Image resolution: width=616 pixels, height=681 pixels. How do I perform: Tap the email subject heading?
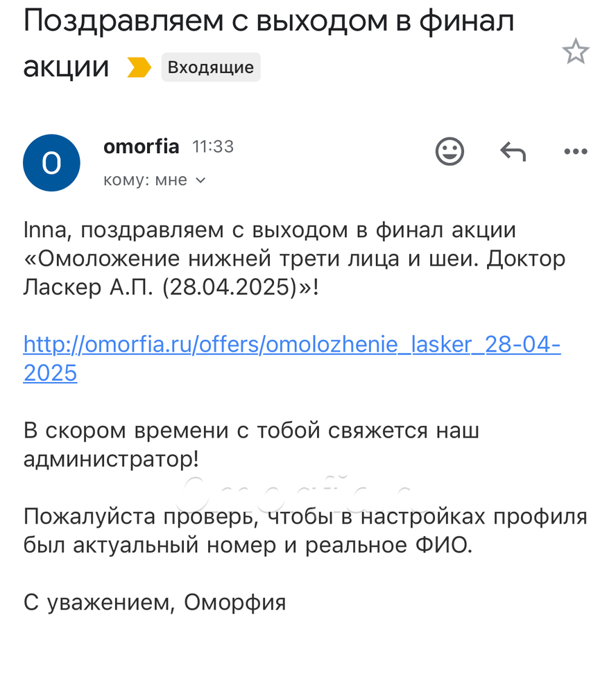(x=268, y=44)
